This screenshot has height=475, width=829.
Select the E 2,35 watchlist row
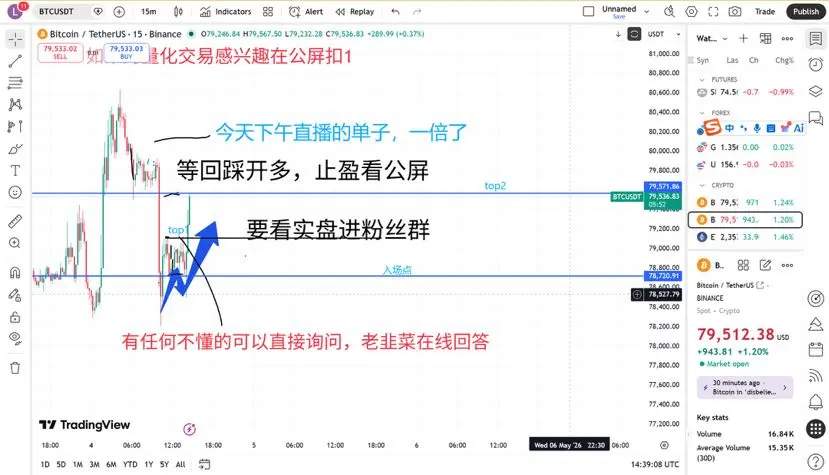click(745, 237)
